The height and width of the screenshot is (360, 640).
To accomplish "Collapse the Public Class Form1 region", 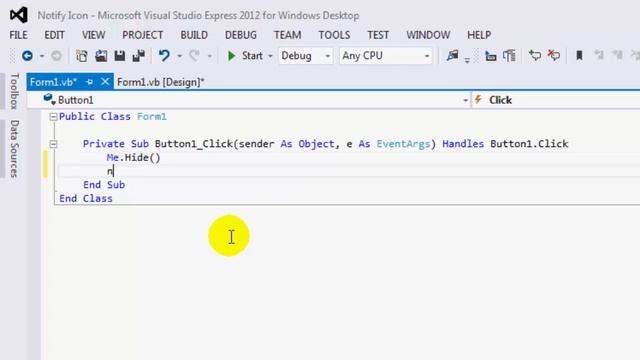I will click(53, 117).
